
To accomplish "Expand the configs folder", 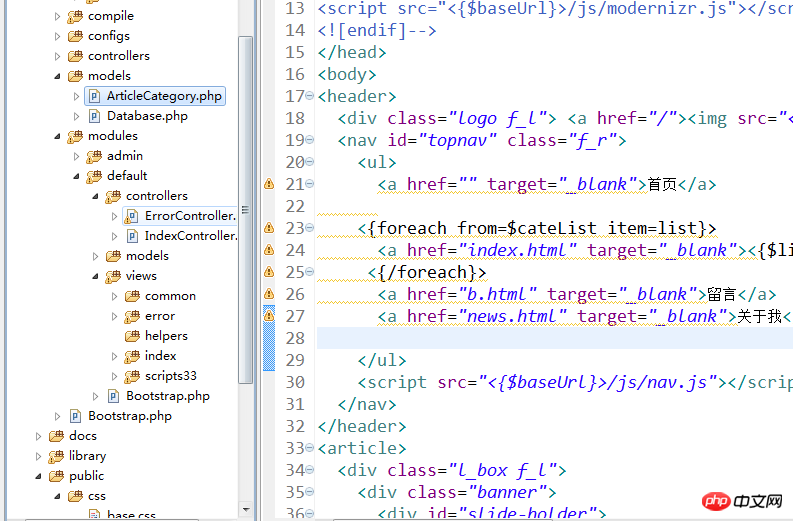I will tap(57, 36).
